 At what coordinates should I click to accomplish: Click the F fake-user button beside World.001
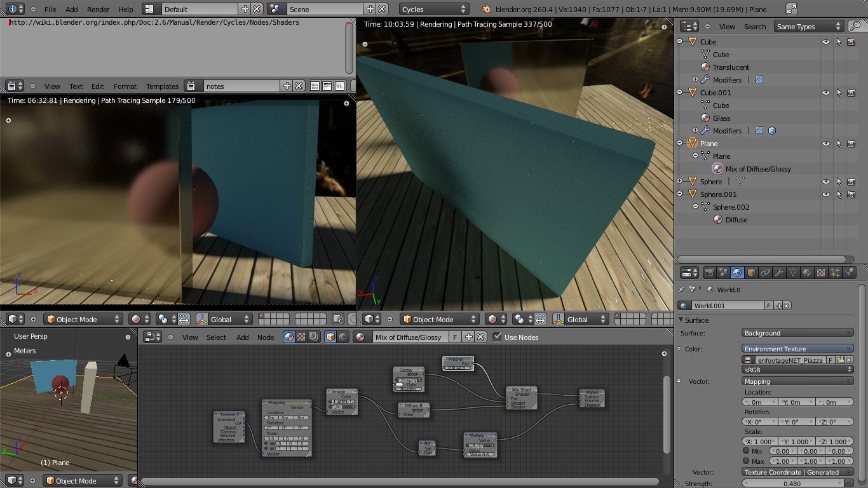pos(770,306)
